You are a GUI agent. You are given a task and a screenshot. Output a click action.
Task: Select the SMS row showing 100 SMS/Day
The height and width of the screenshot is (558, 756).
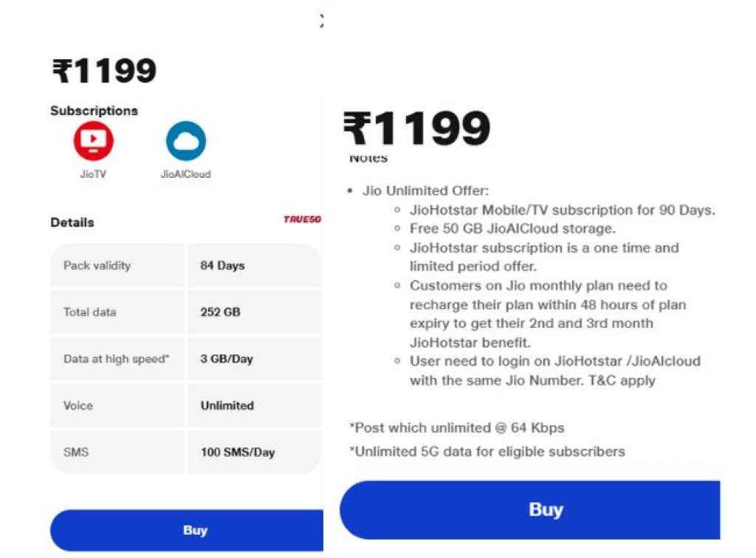tap(185, 452)
